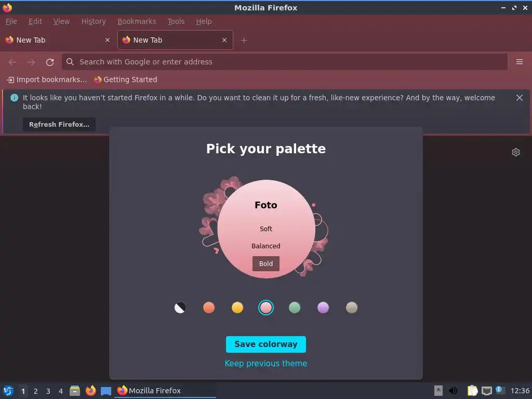This screenshot has width=532, height=399.
Task: Open new tab personalize gear settings
Action: 516,152
